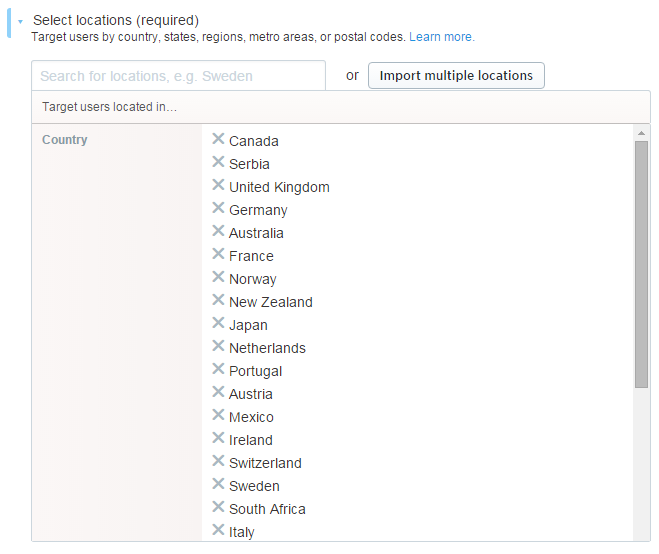Delete Mexico from the country list

218,415
